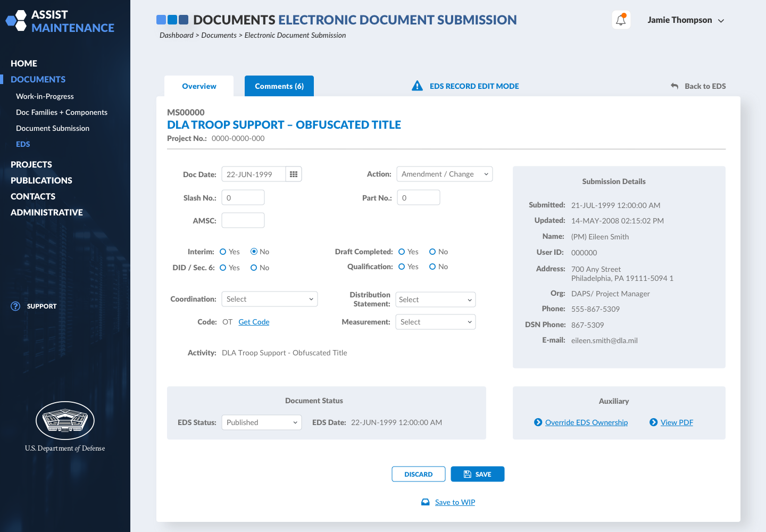Screen dimensions: 766x532
Task: Go to HOME in the sidebar
Action: click(24, 63)
